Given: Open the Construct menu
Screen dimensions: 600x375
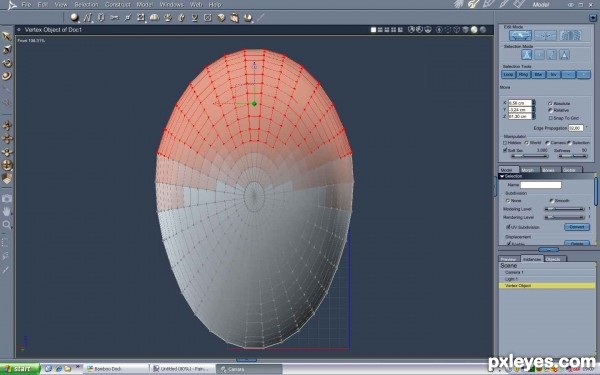Looking at the screenshot, I should click(x=117, y=5).
